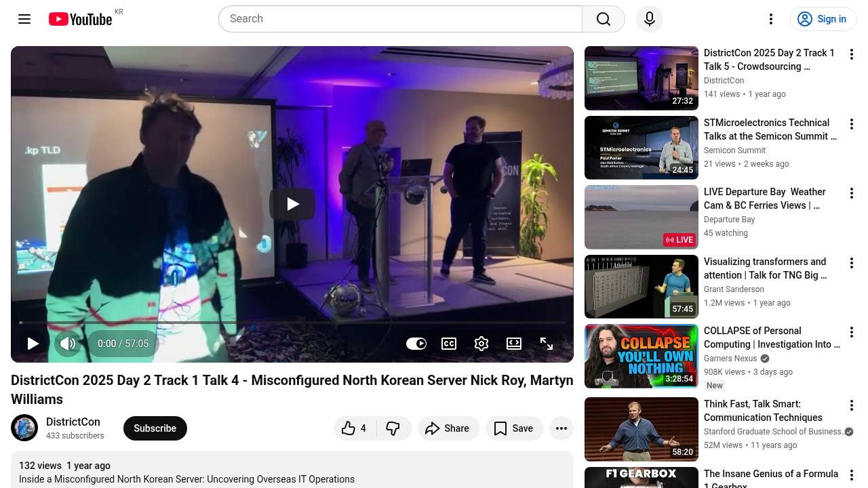Click the Departure Bay channel name
Screen dimensions: 868x488
coord(729,220)
